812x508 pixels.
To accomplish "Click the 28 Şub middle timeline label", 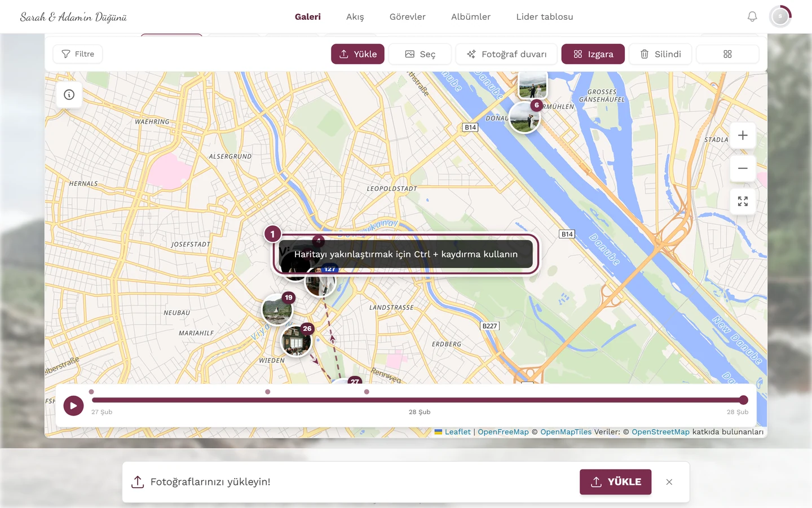I will [x=420, y=412].
